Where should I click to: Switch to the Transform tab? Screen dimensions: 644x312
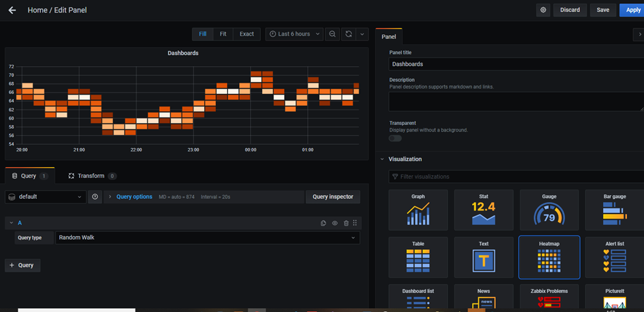(92, 176)
